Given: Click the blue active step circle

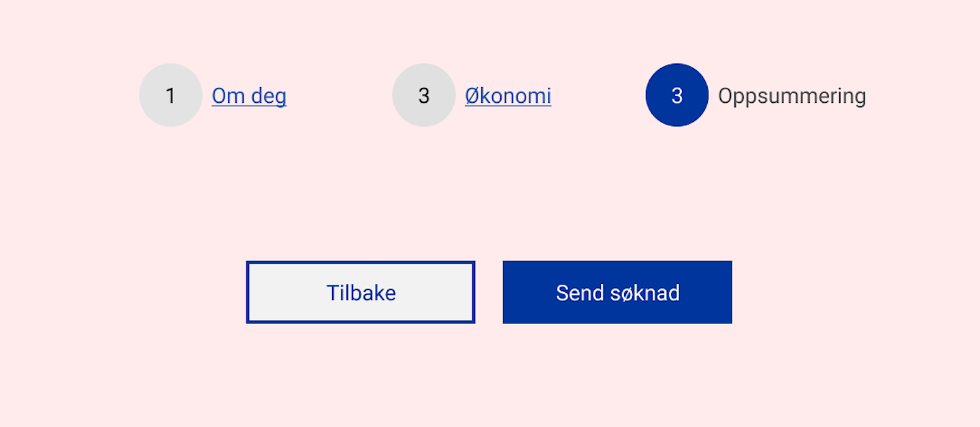Looking at the screenshot, I should pos(676,95).
